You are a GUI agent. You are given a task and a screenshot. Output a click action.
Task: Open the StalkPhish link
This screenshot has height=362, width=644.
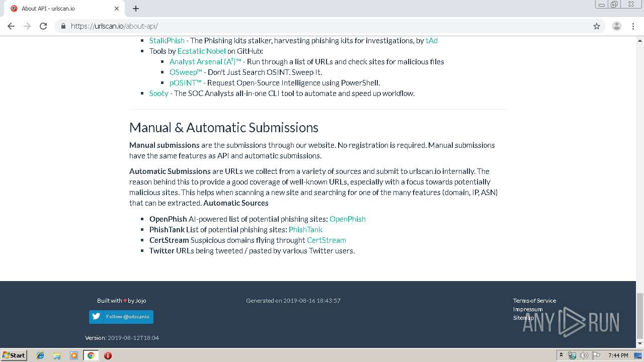[167, 40]
